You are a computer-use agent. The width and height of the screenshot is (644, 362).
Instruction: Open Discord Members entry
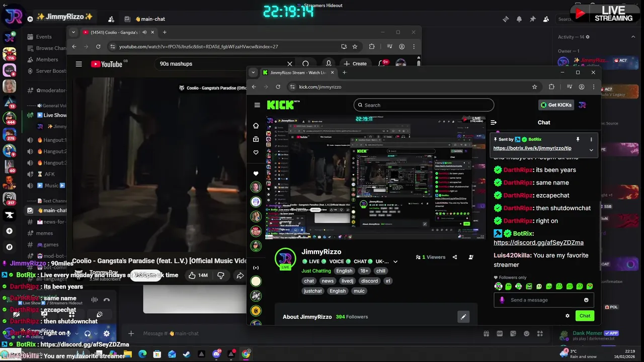click(46, 59)
